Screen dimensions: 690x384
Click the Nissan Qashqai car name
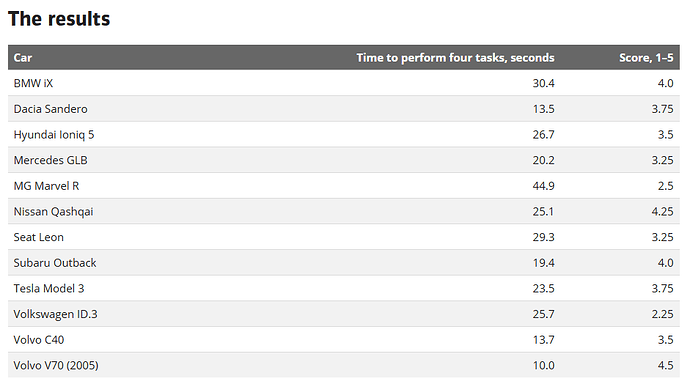pyautogui.click(x=53, y=212)
